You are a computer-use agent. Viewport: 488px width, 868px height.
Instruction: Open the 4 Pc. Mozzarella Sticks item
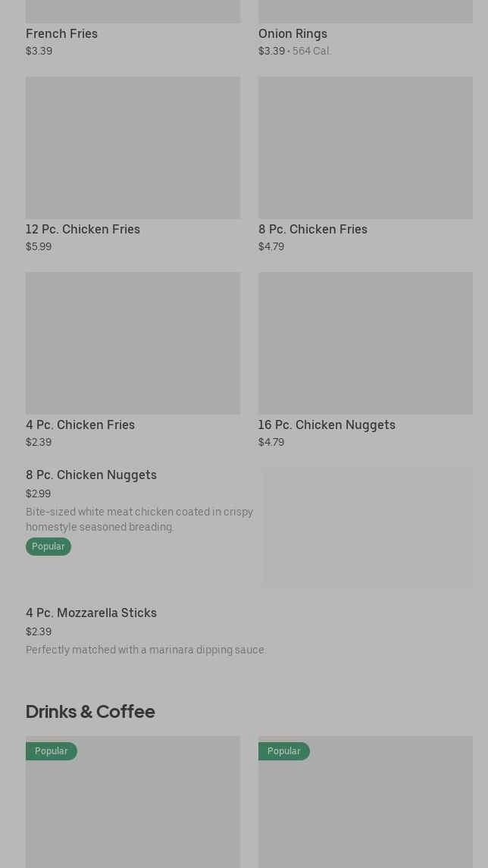point(92,613)
